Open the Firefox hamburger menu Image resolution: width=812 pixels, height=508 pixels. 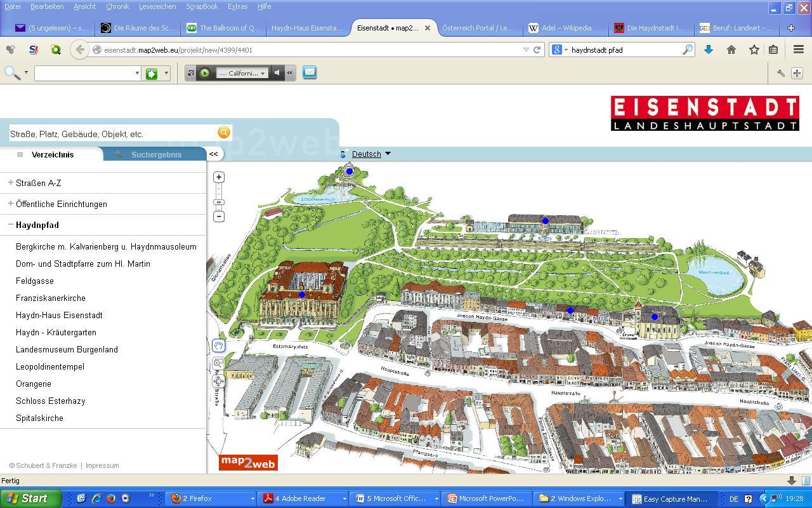pyautogui.click(x=799, y=50)
